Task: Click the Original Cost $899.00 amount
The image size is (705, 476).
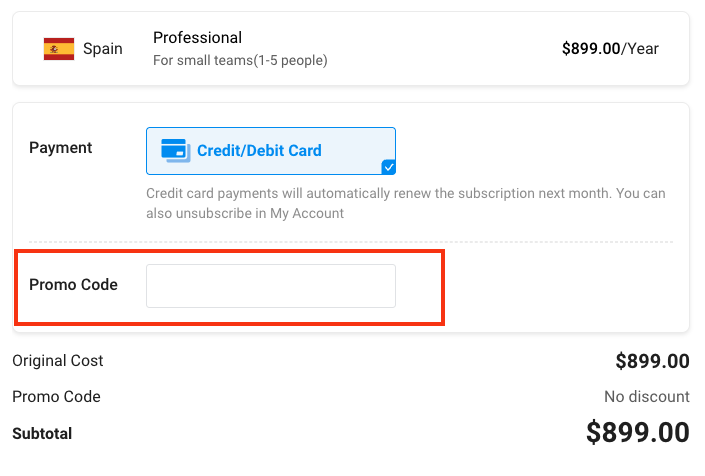Action: tap(652, 361)
